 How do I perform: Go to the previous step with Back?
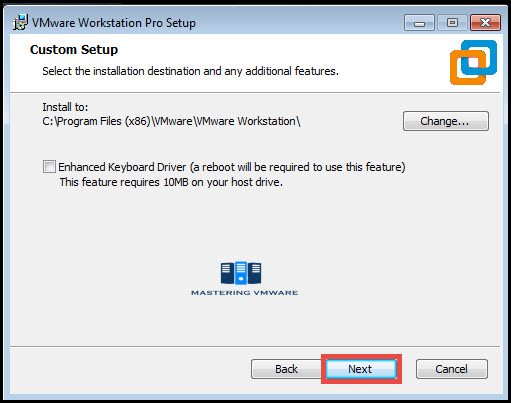point(286,369)
